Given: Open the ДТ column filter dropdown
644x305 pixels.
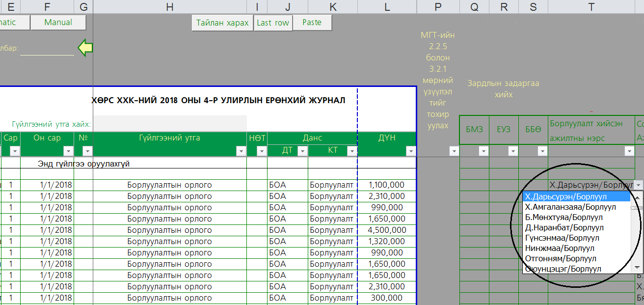Looking at the screenshot, I should (302, 151).
